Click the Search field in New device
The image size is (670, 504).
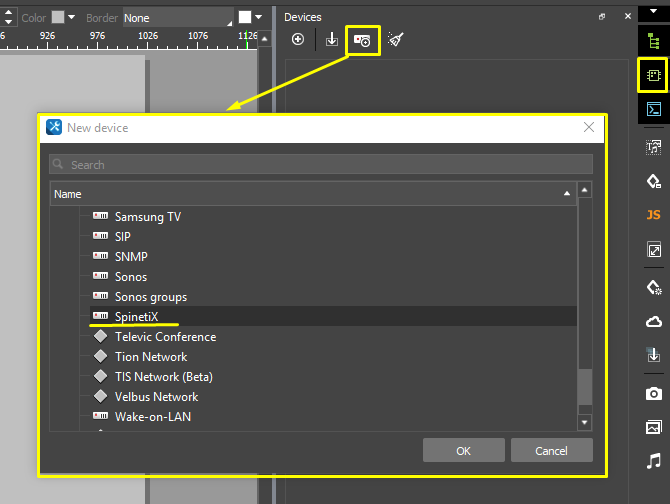click(x=320, y=165)
